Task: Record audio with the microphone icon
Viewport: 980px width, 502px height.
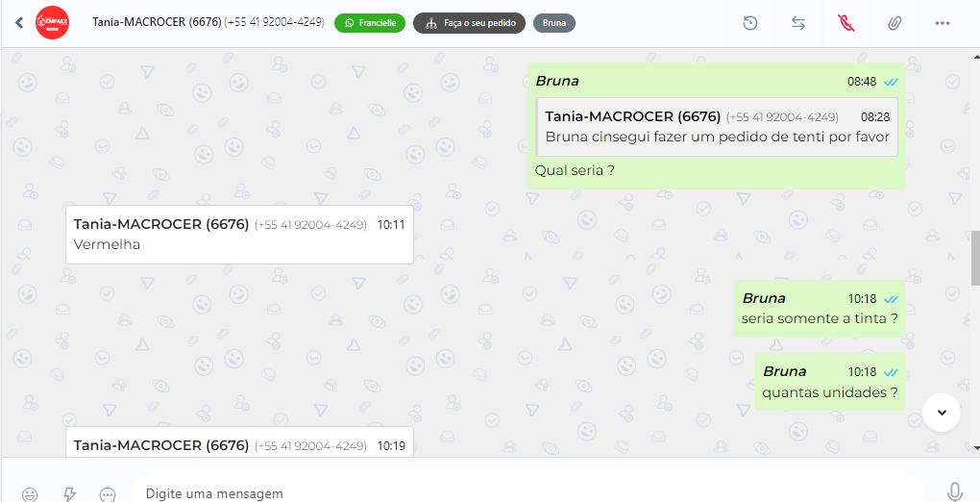Action: pyautogui.click(x=954, y=492)
